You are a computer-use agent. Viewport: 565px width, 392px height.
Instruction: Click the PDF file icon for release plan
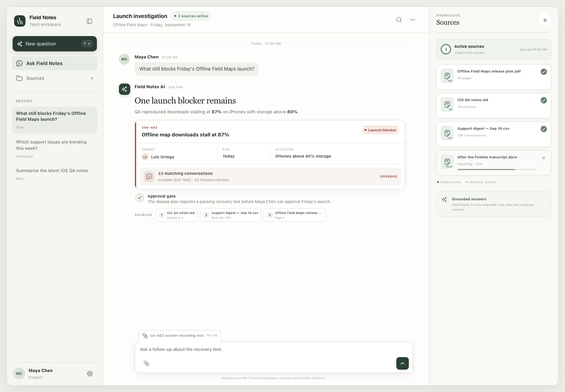[x=447, y=76]
